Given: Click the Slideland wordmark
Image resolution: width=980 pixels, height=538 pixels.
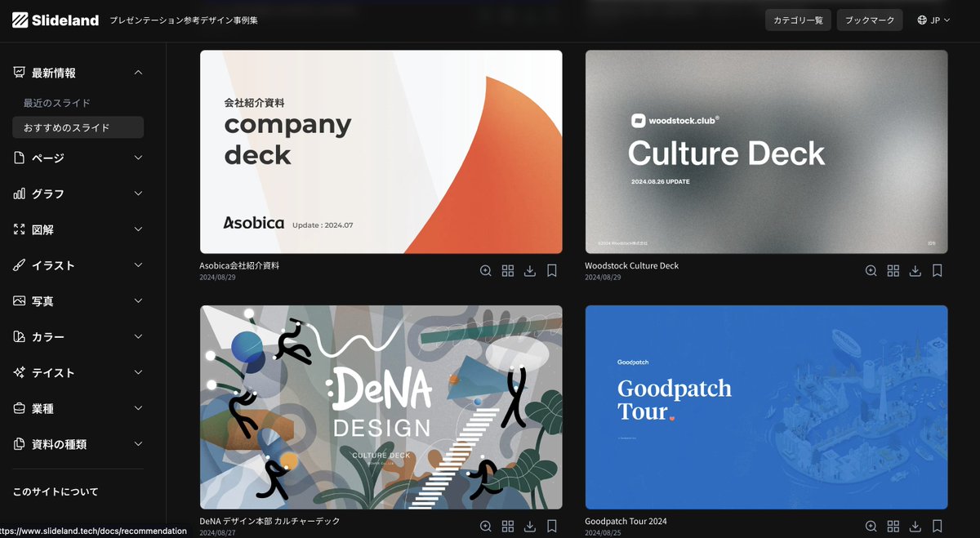Looking at the screenshot, I should click(65, 20).
